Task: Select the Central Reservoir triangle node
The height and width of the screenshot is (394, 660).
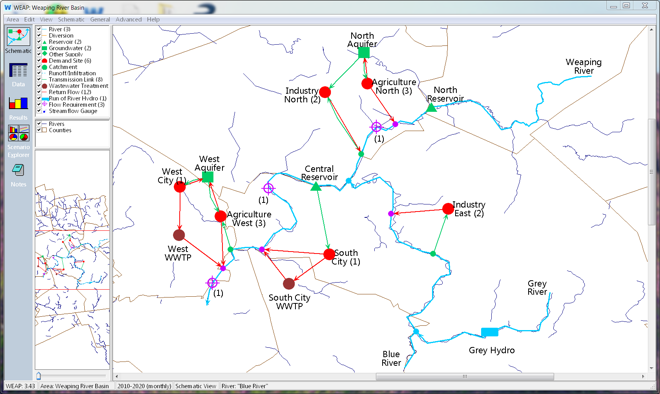Action: pyautogui.click(x=316, y=186)
